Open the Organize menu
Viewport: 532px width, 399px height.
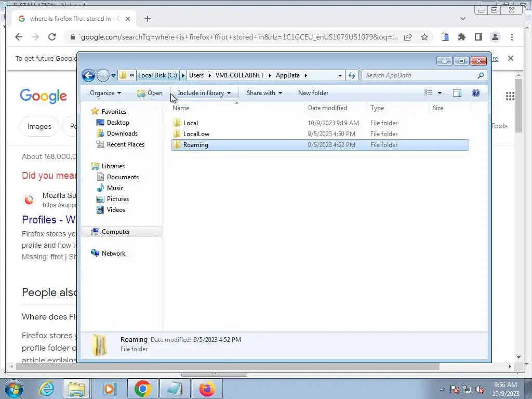pyautogui.click(x=105, y=93)
